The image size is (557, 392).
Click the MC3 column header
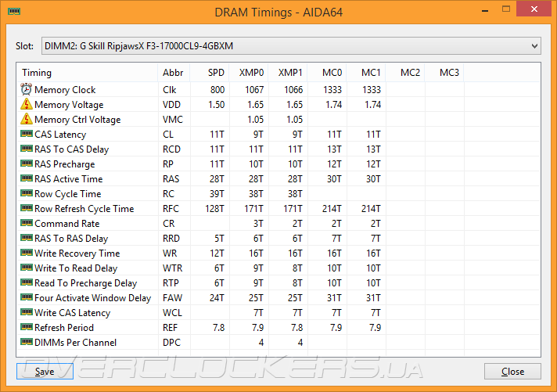point(444,73)
